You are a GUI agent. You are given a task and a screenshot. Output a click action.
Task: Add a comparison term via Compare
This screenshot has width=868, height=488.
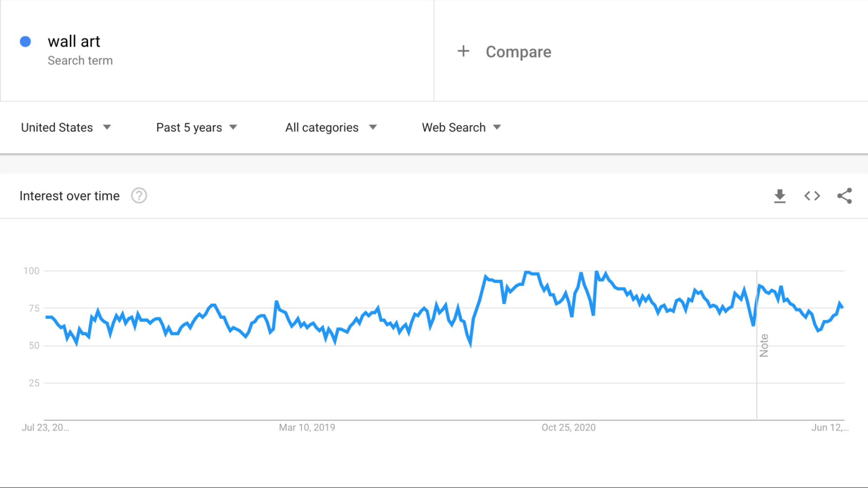[x=518, y=52]
